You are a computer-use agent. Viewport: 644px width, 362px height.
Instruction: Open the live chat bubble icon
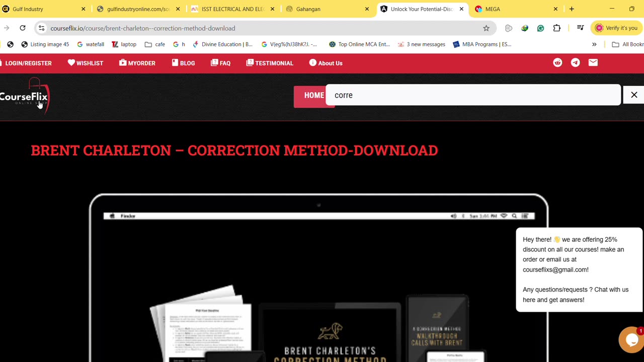(x=631, y=340)
